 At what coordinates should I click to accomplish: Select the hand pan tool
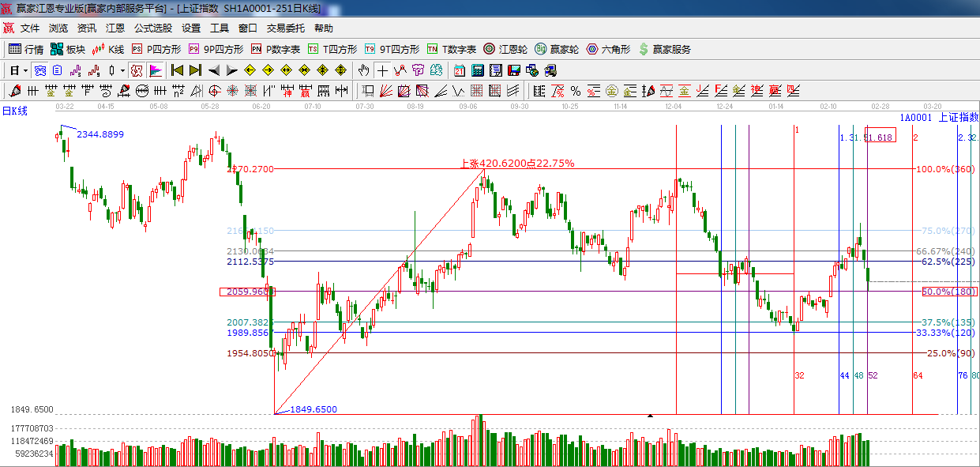pos(363,70)
